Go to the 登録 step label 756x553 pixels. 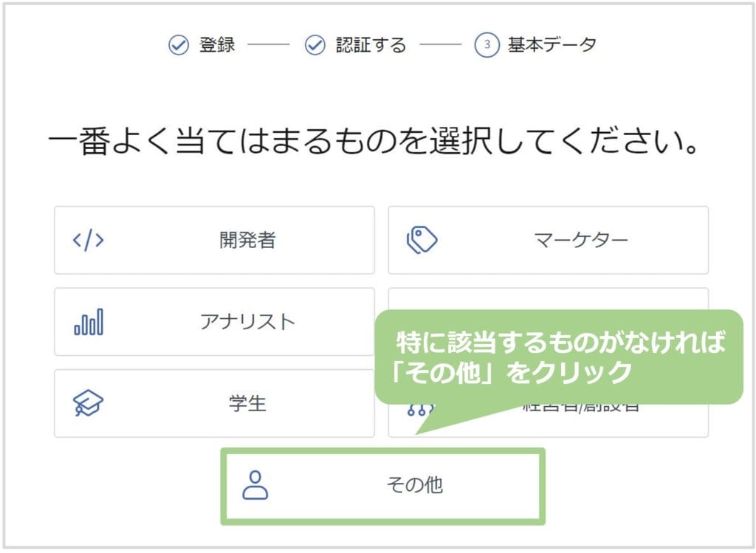click(218, 45)
